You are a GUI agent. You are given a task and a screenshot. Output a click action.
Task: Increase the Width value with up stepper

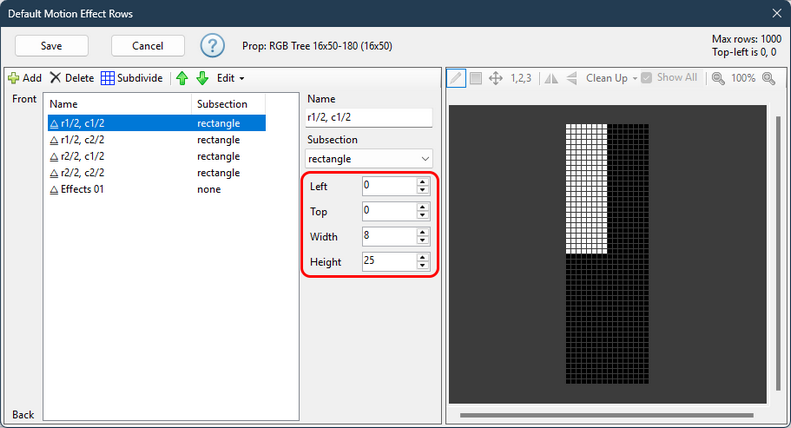(x=423, y=232)
